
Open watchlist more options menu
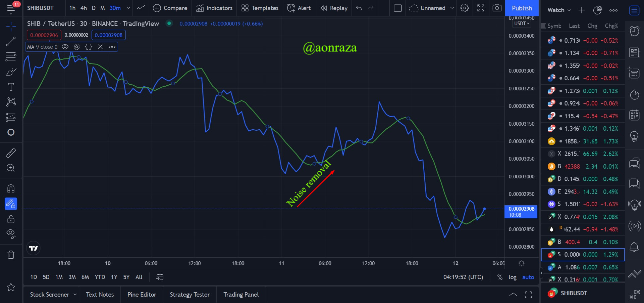click(613, 10)
